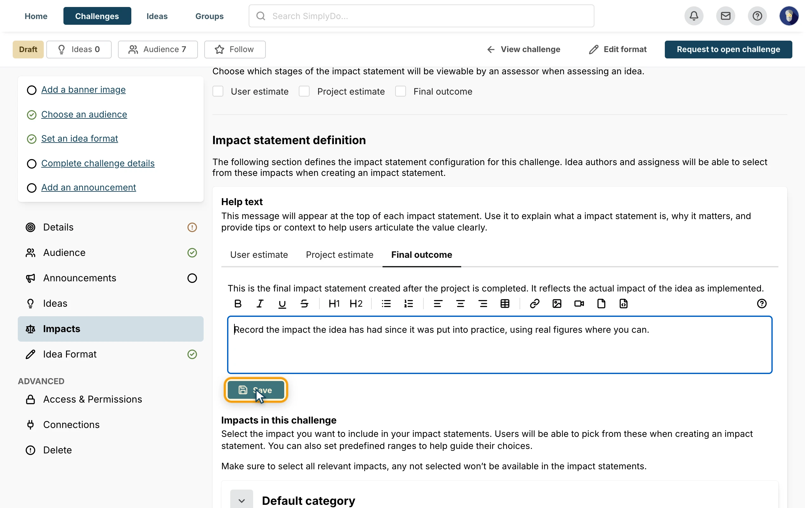
Task: Open Access & Permissions settings
Action: pos(111,399)
